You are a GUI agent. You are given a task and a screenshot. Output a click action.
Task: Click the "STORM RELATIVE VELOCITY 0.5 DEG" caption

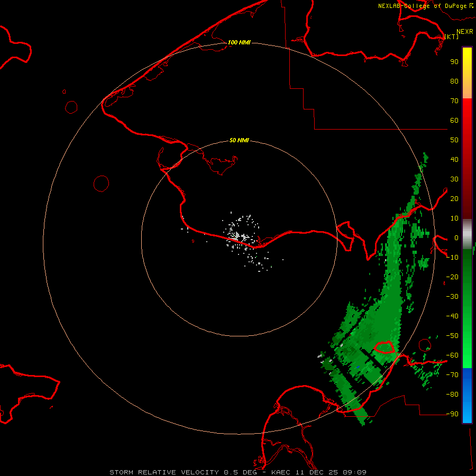click(183, 472)
